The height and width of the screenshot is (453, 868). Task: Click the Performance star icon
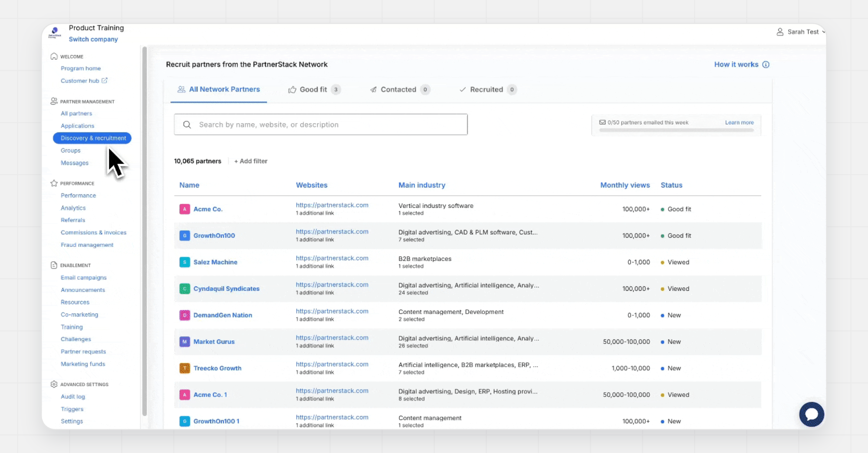pos(54,183)
